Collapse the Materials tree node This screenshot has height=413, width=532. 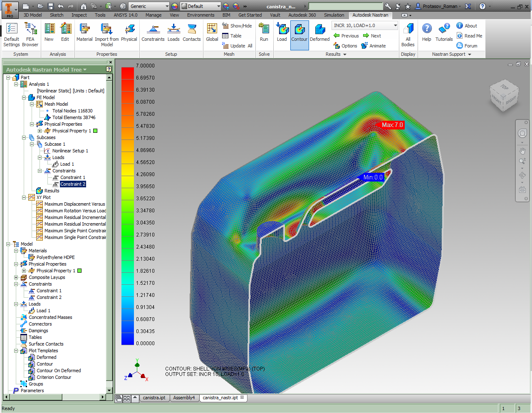(x=16, y=251)
